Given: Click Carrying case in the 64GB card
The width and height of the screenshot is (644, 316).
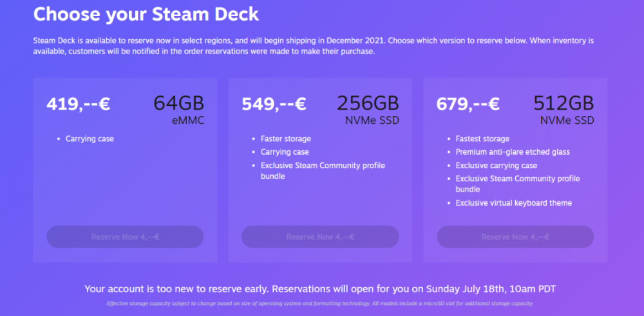Looking at the screenshot, I should point(90,139).
